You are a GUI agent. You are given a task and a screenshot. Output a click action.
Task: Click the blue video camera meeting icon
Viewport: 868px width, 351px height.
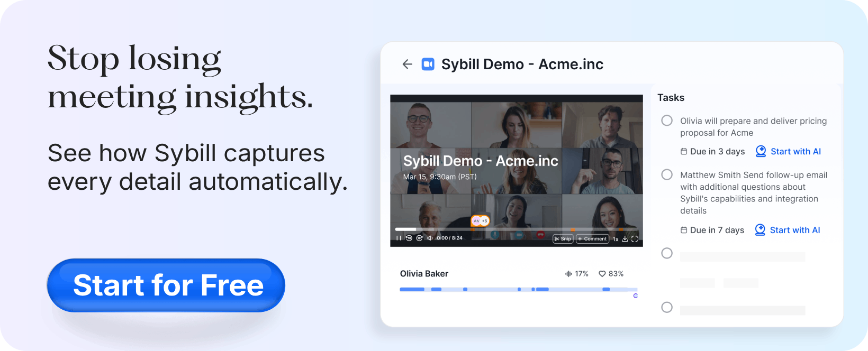click(x=428, y=64)
